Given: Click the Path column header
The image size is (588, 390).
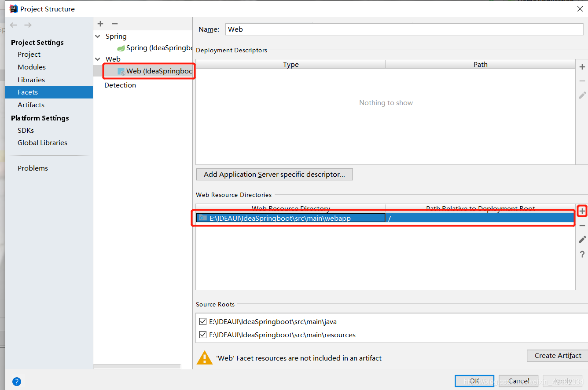Looking at the screenshot, I should (x=481, y=64).
